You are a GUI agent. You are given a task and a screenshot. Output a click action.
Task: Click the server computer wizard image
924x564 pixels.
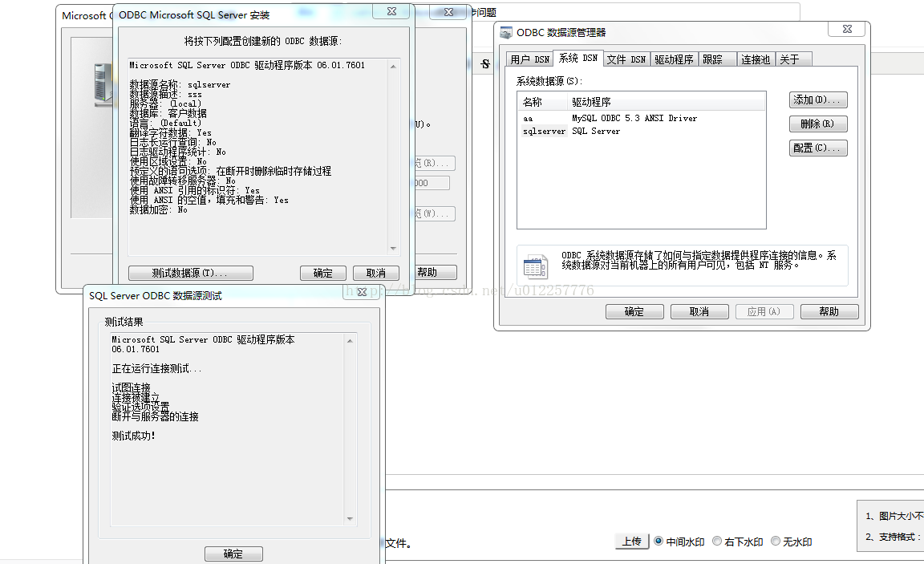(x=103, y=84)
